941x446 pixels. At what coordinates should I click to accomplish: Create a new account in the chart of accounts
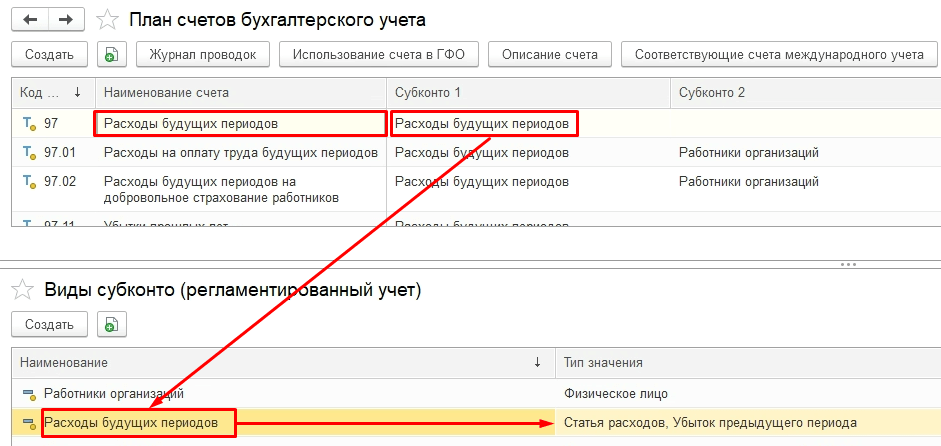(49, 55)
